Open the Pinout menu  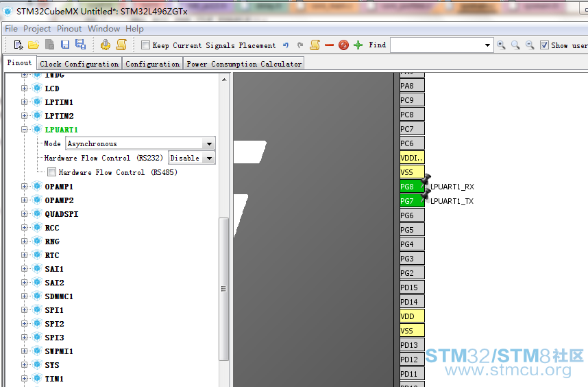tap(69, 29)
